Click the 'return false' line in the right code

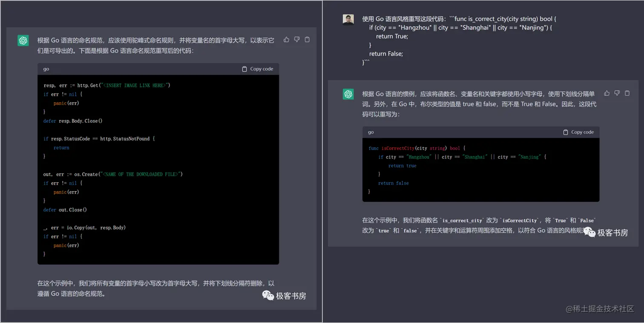pyautogui.click(x=393, y=183)
